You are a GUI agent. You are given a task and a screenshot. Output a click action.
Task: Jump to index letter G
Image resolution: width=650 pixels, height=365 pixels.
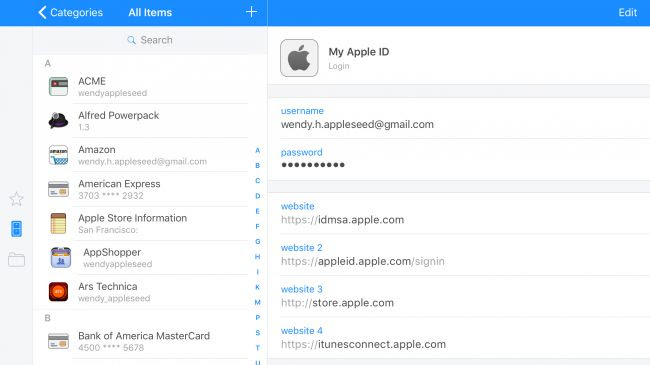pos(257,241)
